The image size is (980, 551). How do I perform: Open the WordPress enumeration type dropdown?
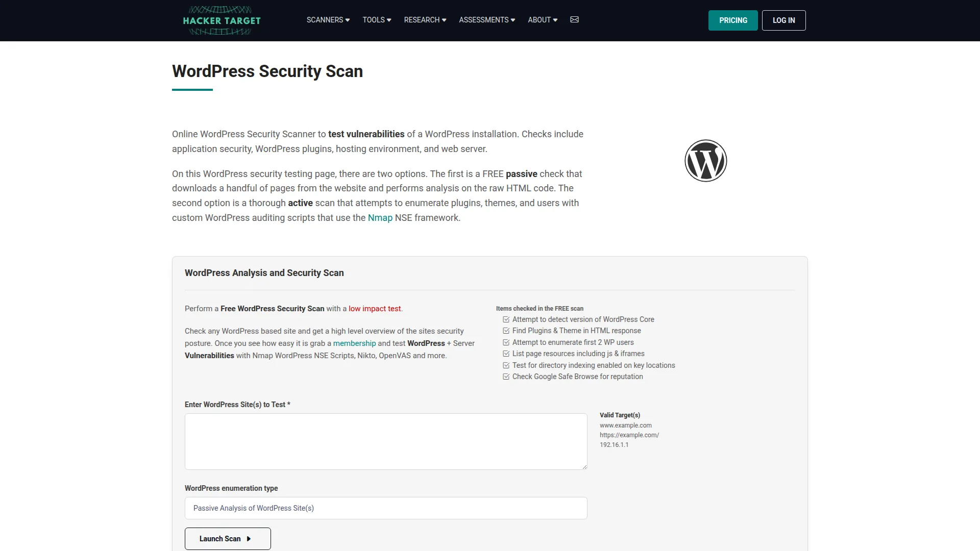pyautogui.click(x=386, y=508)
